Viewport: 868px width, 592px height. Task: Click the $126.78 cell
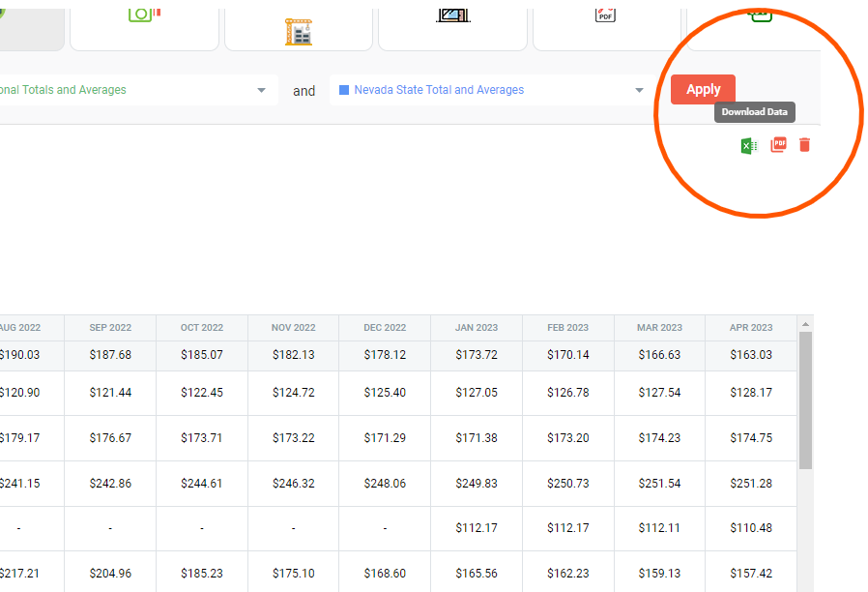tap(568, 393)
